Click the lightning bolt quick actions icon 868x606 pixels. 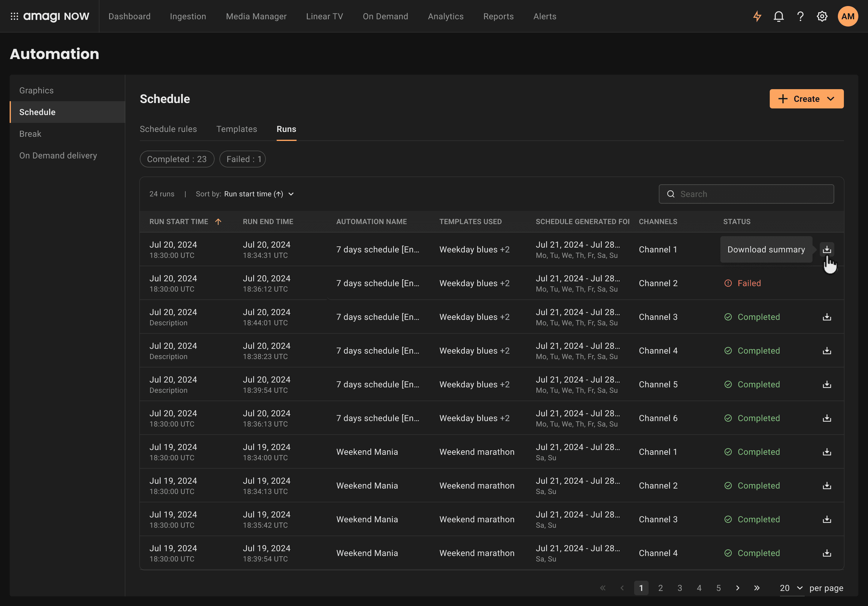point(757,16)
